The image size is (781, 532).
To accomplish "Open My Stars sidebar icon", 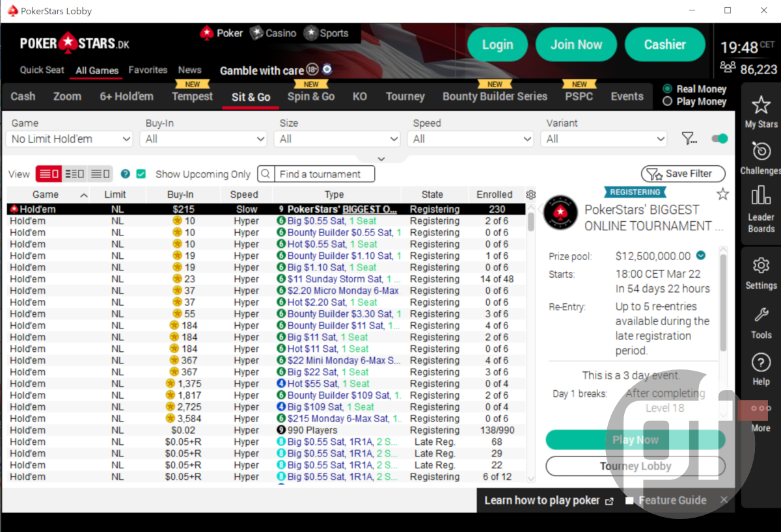I will pos(760,111).
